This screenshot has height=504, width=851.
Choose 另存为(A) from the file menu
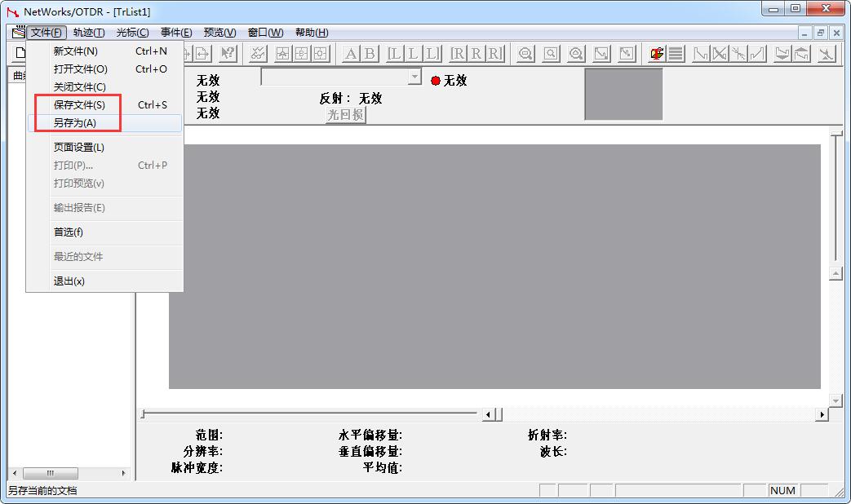tap(75, 123)
